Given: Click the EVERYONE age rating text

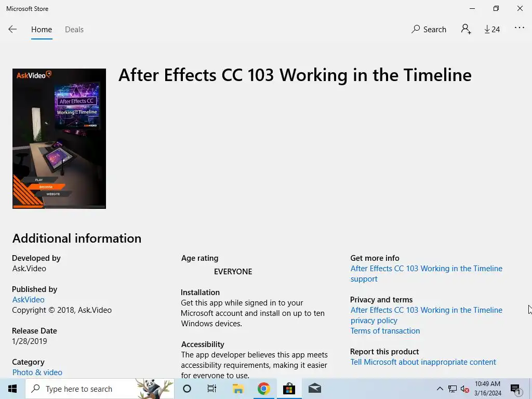Looking at the screenshot, I should 233,271.
